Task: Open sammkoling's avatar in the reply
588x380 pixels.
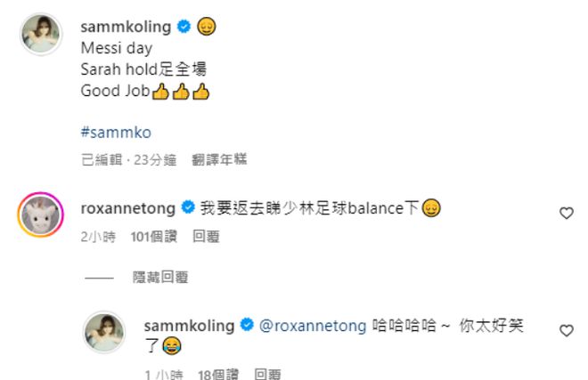Action: (x=105, y=331)
